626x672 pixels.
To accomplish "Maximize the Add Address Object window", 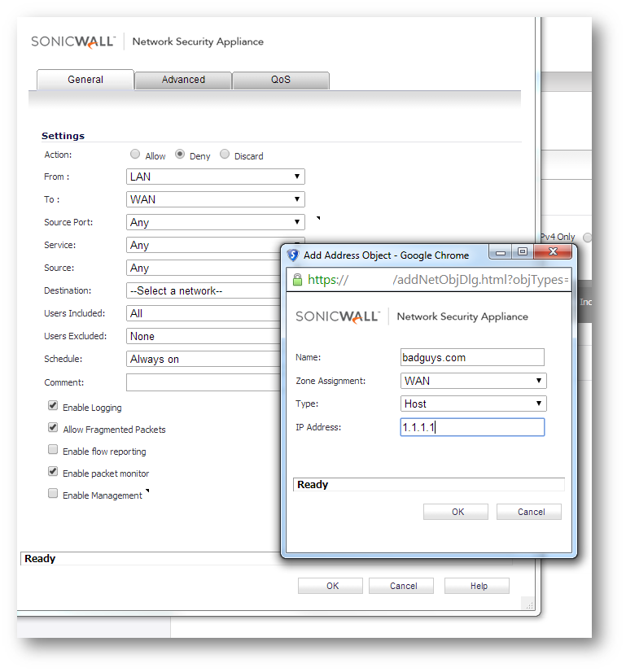I will (x=523, y=252).
